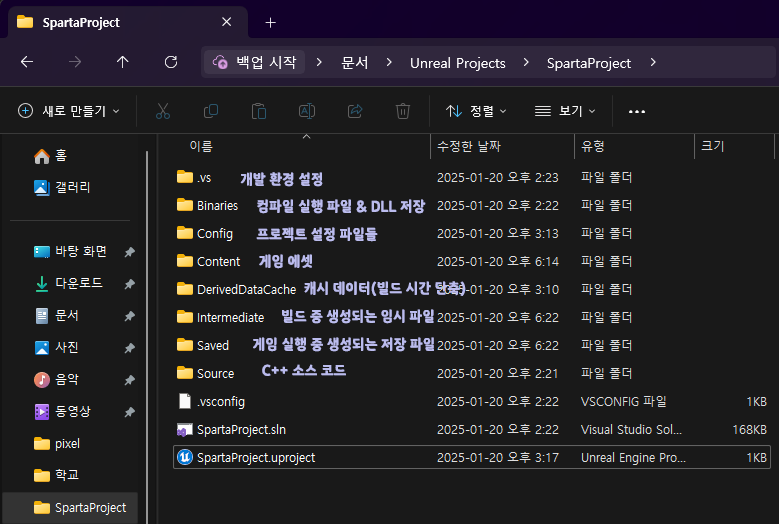Select the Content folder row

click(x=472, y=261)
